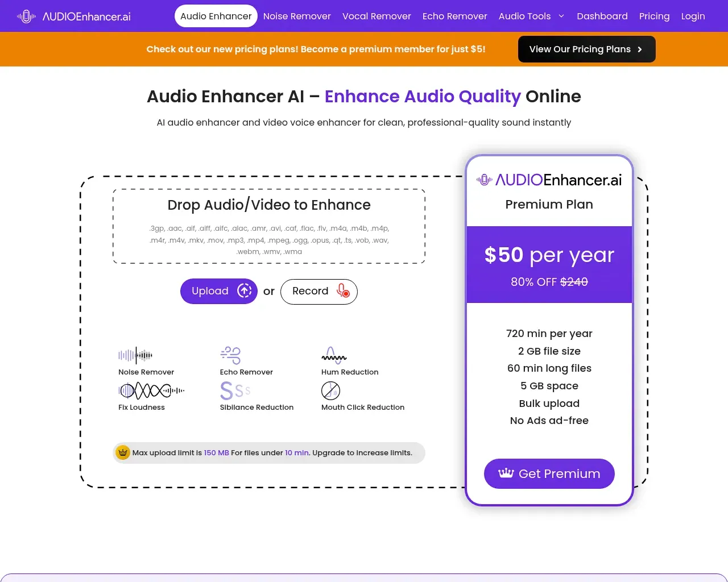Screen dimensions: 728x582
Task: Click the Fix Loudness waveform icon
Action: click(151, 390)
